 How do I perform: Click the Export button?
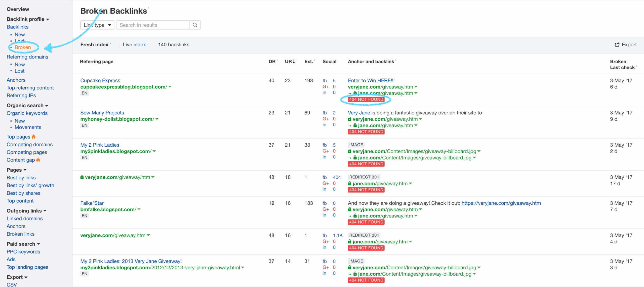click(626, 45)
